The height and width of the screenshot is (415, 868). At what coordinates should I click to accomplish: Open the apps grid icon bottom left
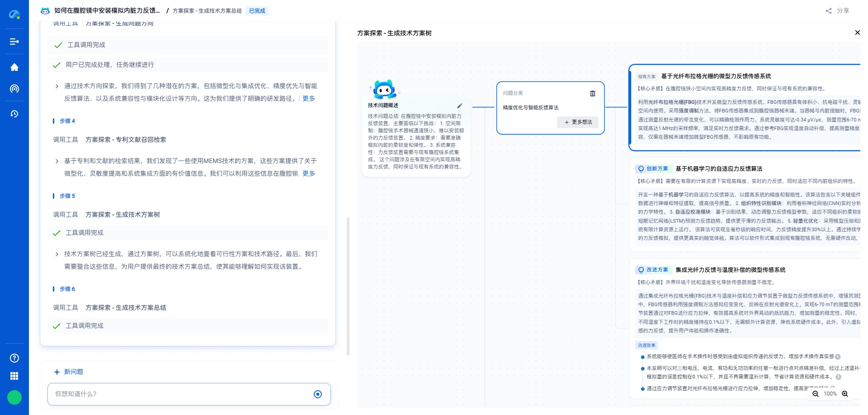[14, 376]
